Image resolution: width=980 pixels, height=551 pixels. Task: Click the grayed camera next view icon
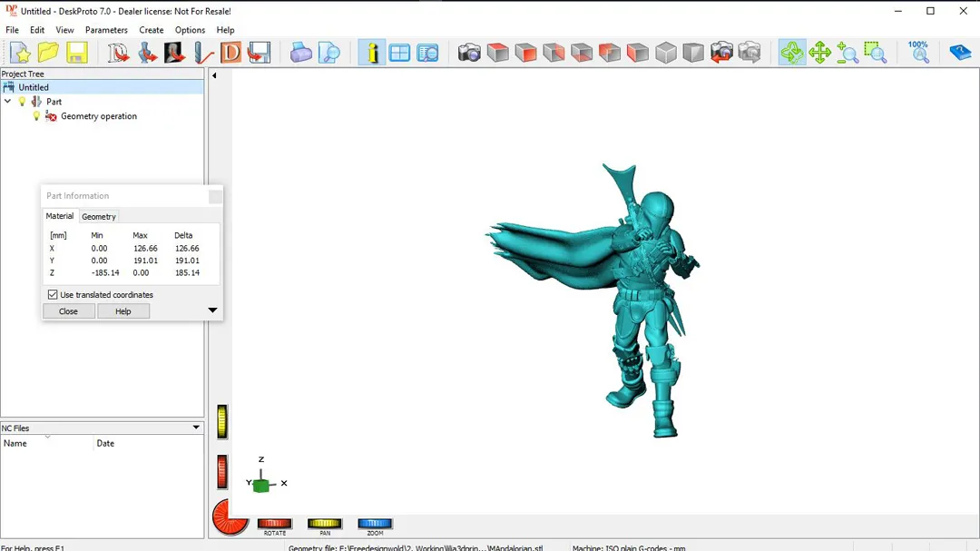click(x=750, y=54)
